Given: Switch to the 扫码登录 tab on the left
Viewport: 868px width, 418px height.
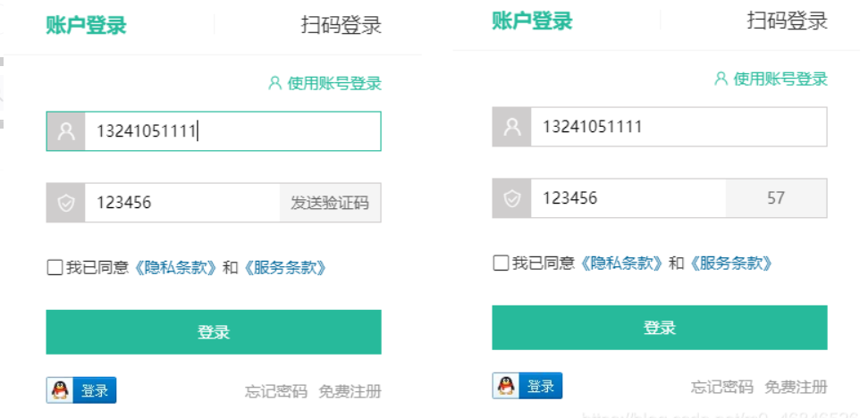Looking at the screenshot, I should click(341, 25).
